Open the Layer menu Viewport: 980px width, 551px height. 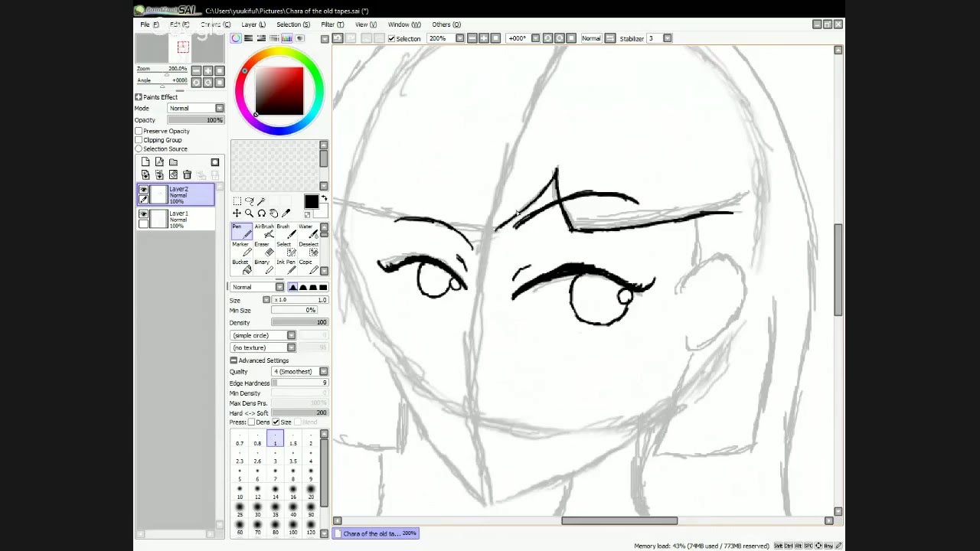tap(253, 24)
